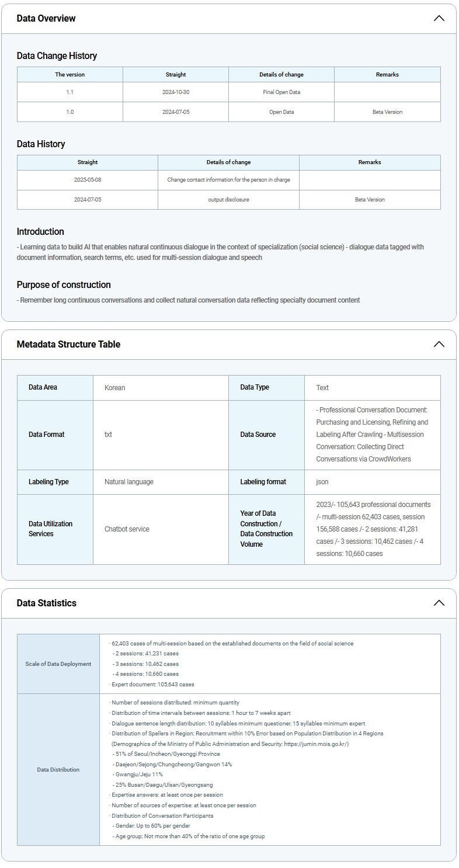The height and width of the screenshot is (868, 459).
Task: Click the Data Area label cell
Action: point(43,387)
